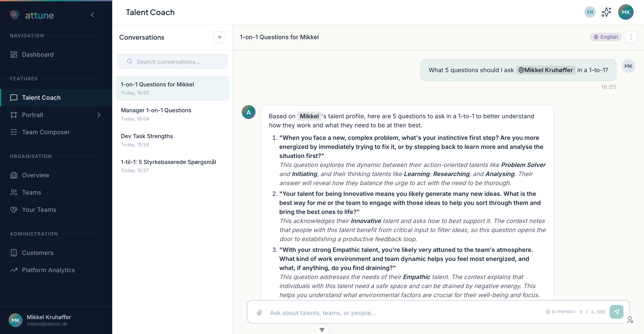Viewport: 644px width, 334px height.
Task: Start a new conversation with the plus button
Action: [x=219, y=37]
